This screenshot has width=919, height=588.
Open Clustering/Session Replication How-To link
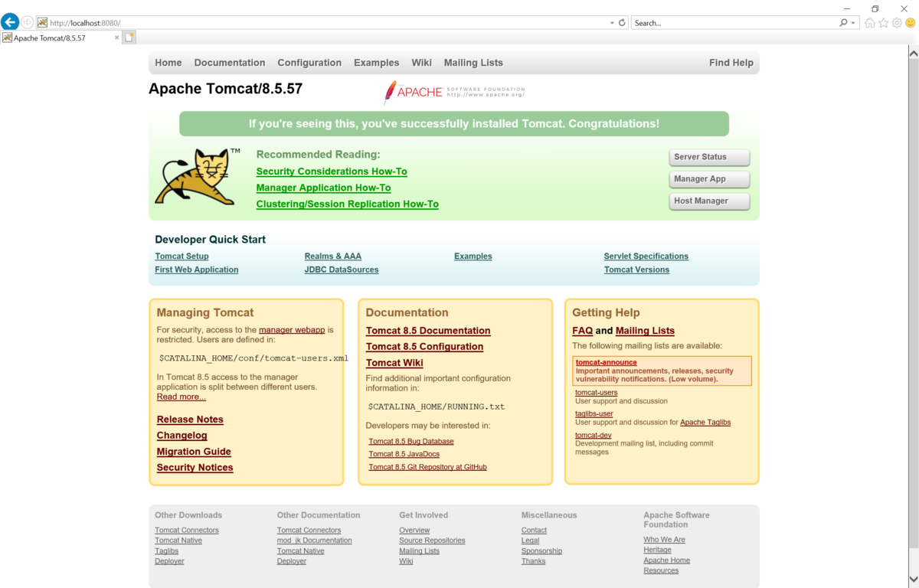tap(348, 204)
